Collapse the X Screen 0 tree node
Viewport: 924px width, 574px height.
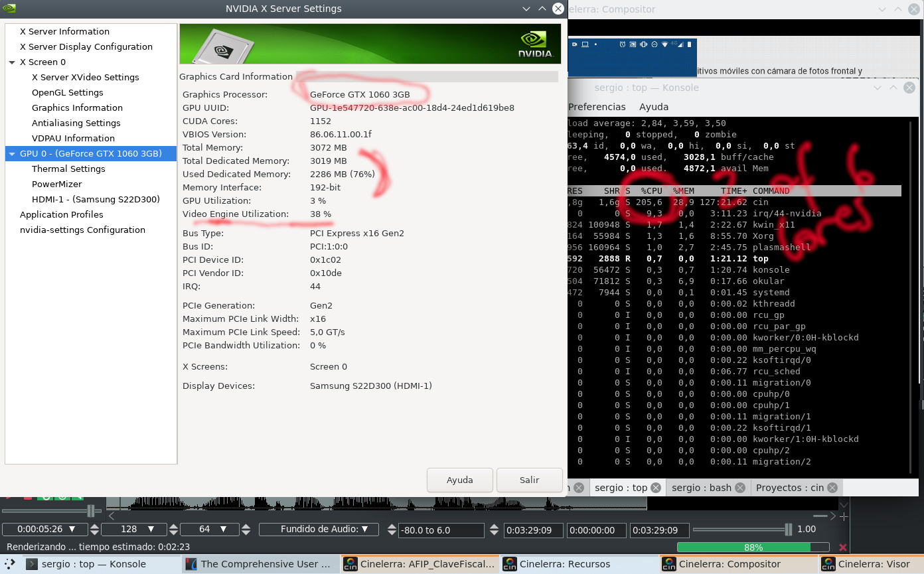(x=12, y=62)
